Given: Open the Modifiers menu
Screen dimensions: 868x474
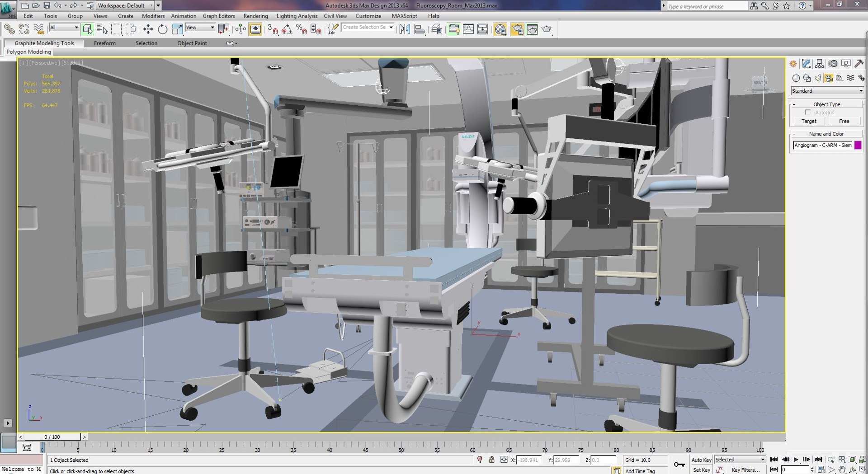Looking at the screenshot, I should 153,16.
